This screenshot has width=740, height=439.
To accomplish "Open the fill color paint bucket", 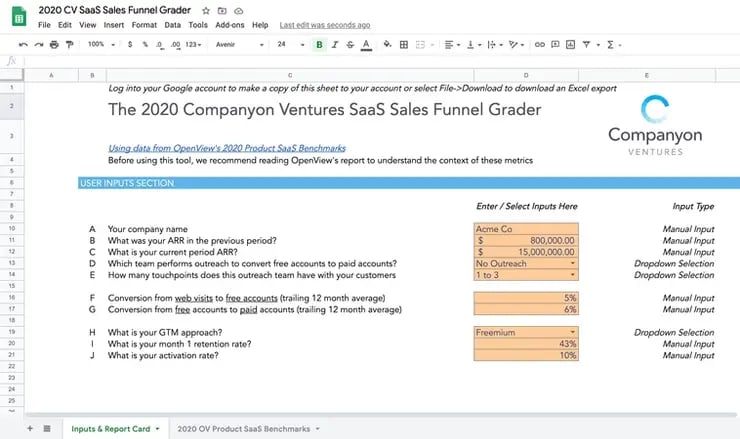I will [x=387, y=44].
